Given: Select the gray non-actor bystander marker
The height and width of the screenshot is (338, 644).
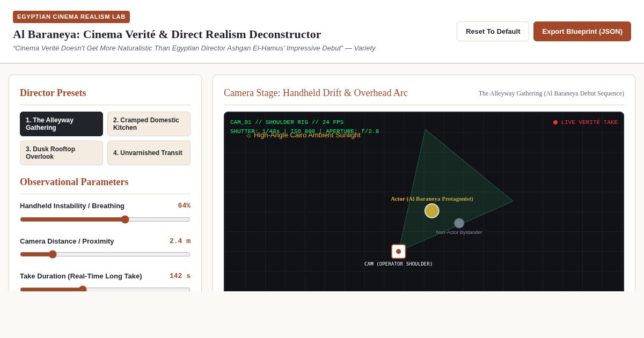Looking at the screenshot, I should pyautogui.click(x=459, y=223).
